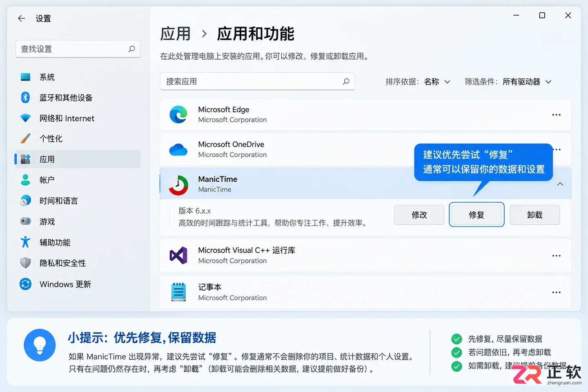Click the person icon for 帐户
This screenshot has width=588, height=392.
[25, 180]
